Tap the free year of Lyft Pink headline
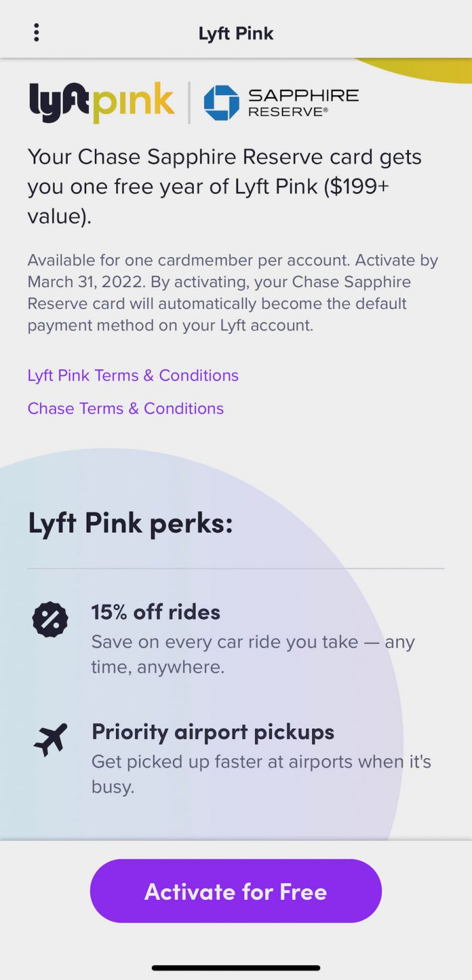 [x=225, y=186]
